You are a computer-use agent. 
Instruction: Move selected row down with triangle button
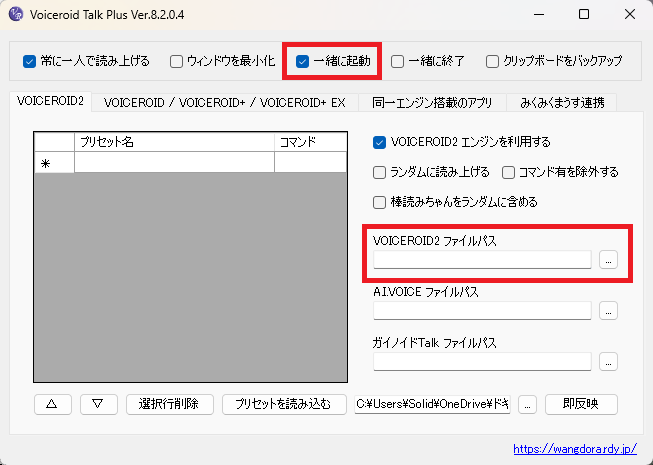pos(99,404)
